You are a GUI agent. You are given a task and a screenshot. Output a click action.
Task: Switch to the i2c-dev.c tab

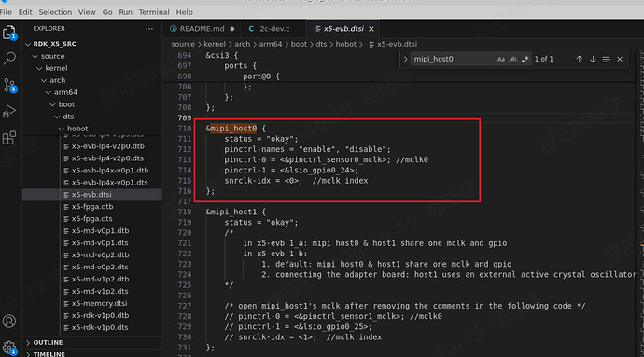pyautogui.click(x=273, y=29)
